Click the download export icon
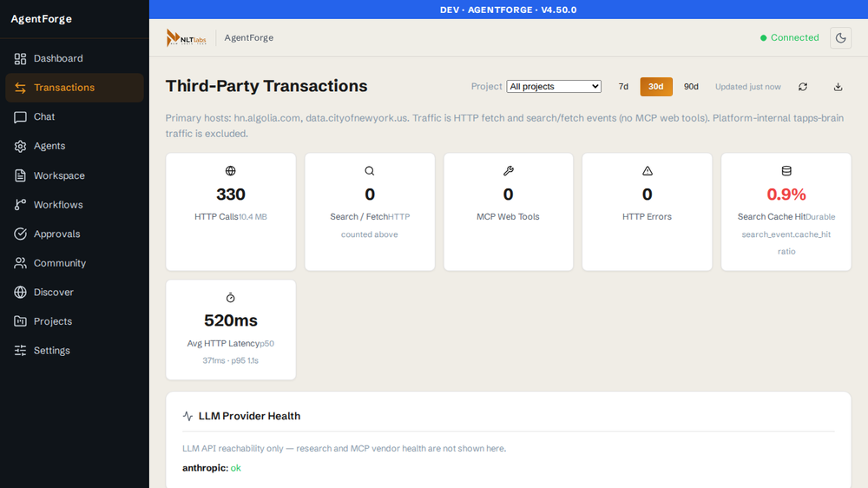Viewport: 868px width, 488px height. 838,87
